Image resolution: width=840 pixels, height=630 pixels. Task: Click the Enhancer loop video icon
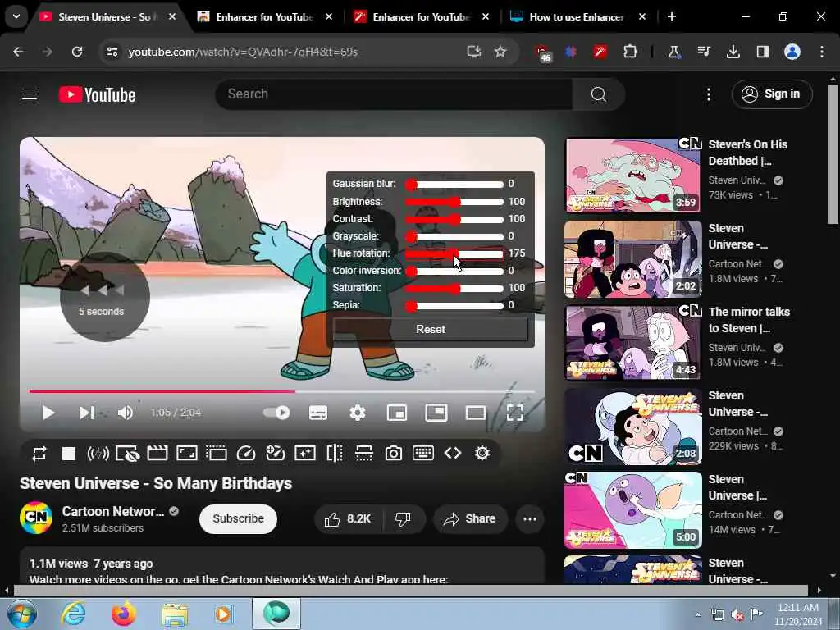39,454
